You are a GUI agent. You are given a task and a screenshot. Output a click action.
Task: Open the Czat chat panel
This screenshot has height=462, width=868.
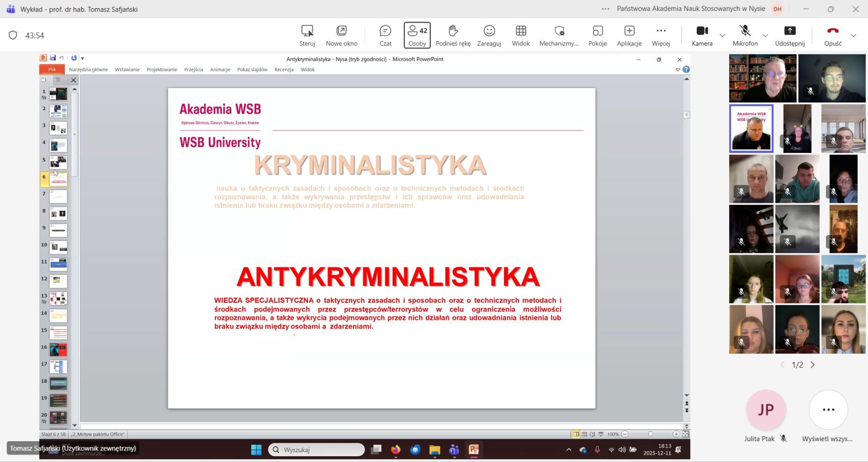click(385, 35)
